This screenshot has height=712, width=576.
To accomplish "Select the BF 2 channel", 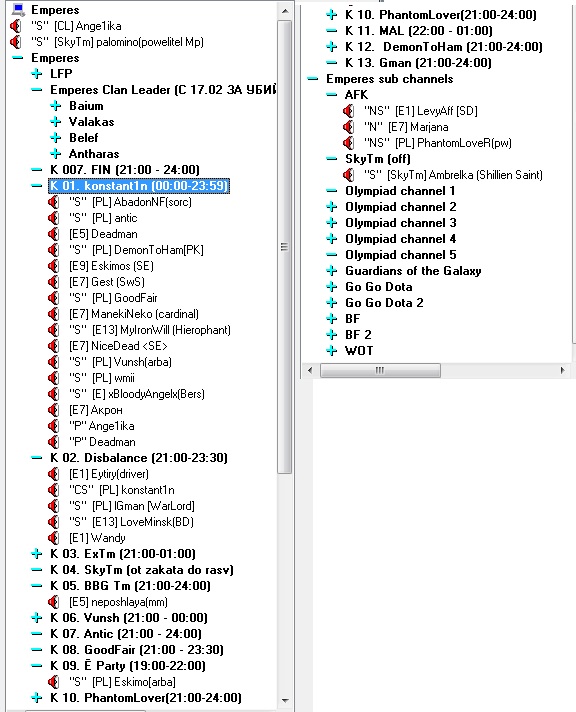I will tap(358, 335).
